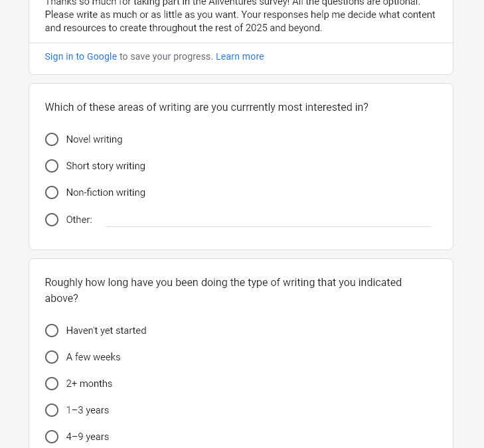Select the 2+ months radio button
Viewport: 484px width, 448px height.
52,384
